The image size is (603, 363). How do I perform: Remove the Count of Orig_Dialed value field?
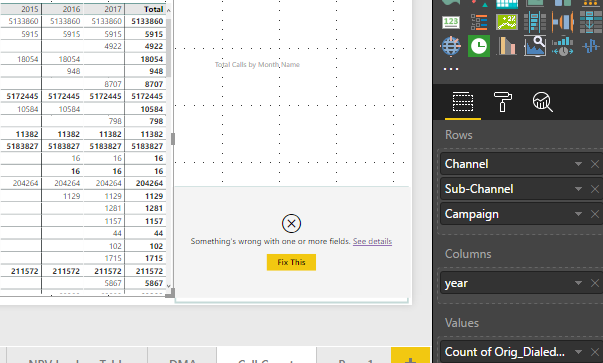(595, 352)
